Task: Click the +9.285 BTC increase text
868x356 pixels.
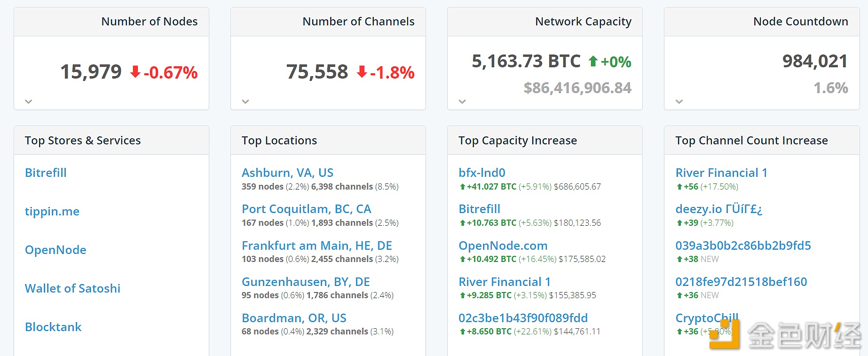Action: pyautogui.click(x=485, y=295)
